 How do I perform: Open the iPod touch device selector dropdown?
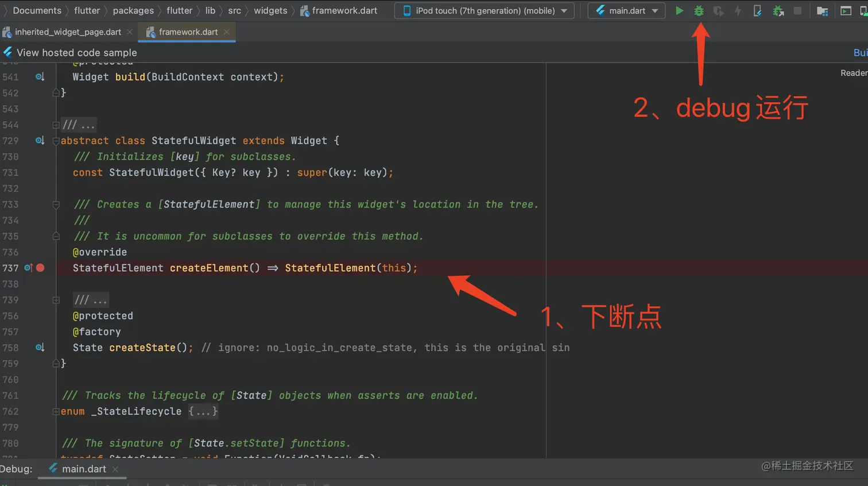tap(484, 10)
